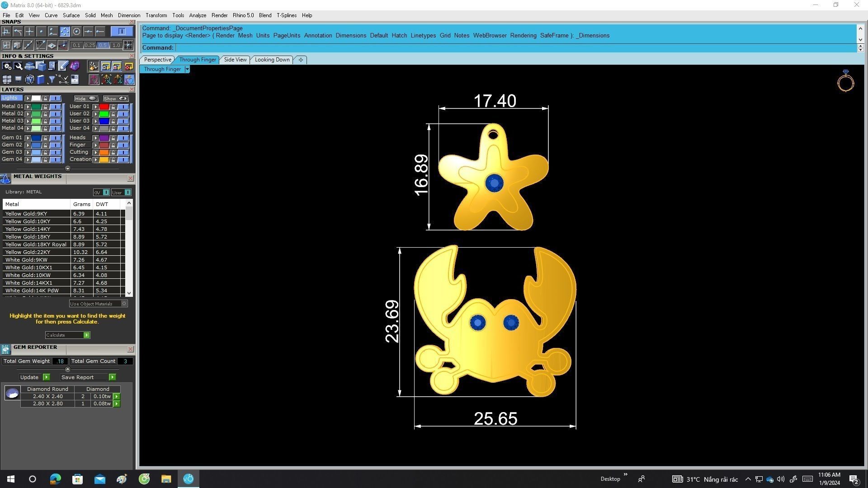Viewport: 868px width, 488px height.
Task: Click the blue funnel selection filter icon
Action: click(52, 80)
